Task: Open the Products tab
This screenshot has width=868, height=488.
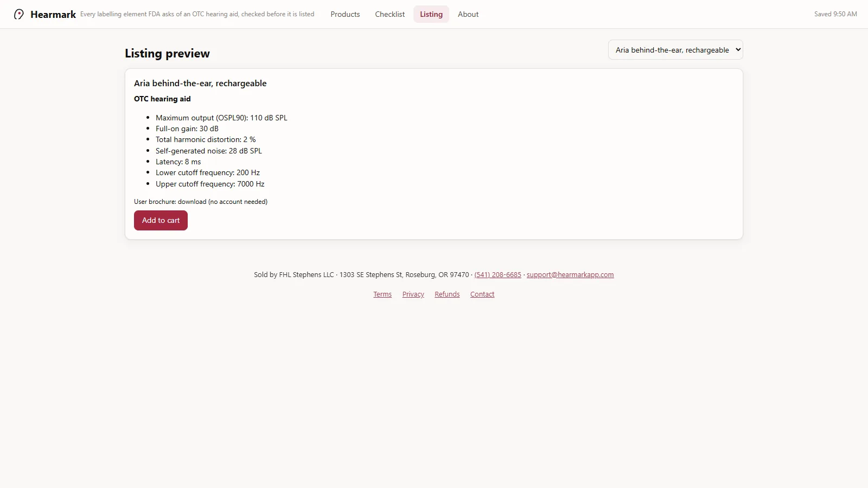Action: (x=345, y=14)
